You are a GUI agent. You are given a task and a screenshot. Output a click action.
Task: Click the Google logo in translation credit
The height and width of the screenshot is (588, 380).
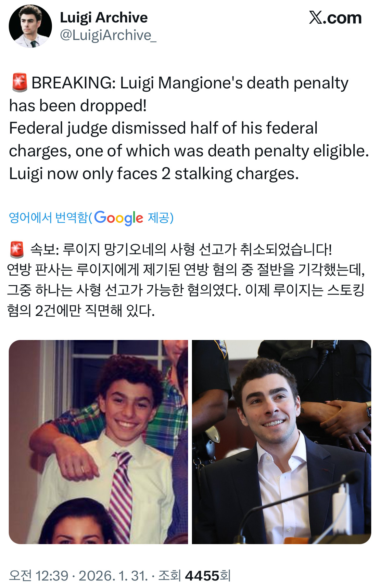pyautogui.click(x=119, y=218)
